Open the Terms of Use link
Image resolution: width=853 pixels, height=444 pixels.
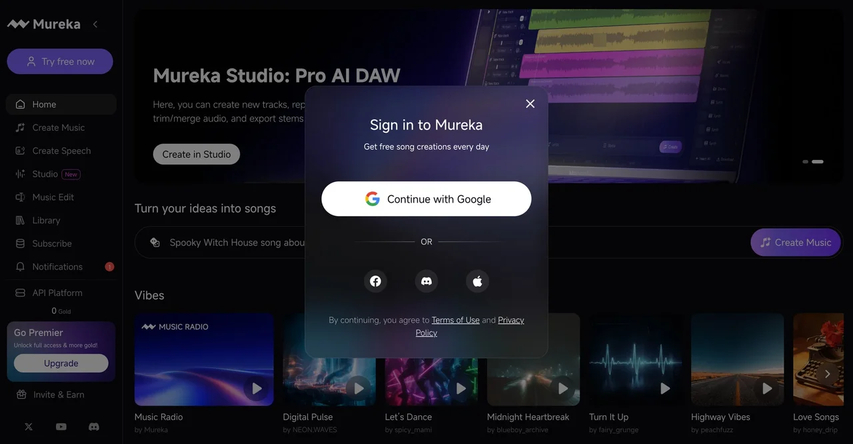(x=455, y=320)
